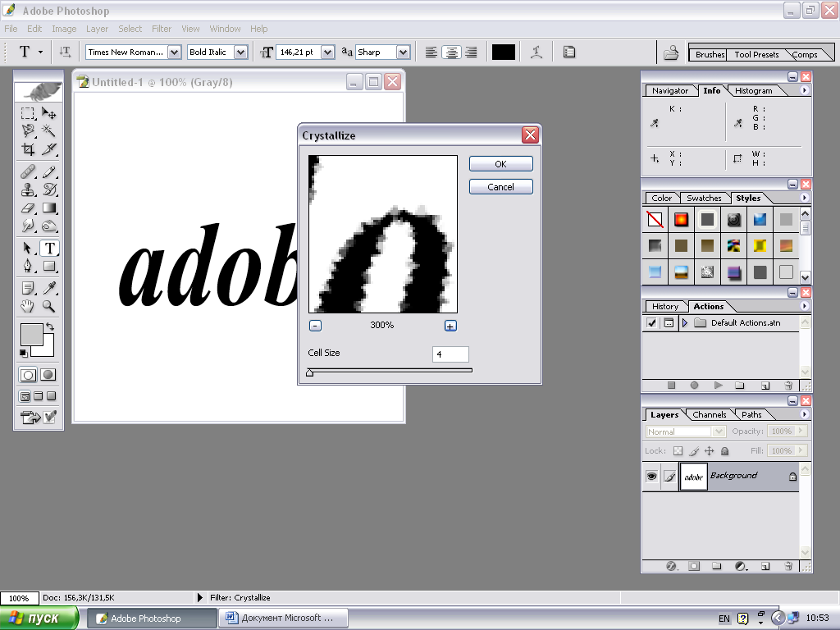The width and height of the screenshot is (840, 630).
Task: Select the Magic Wand tool
Action: coord(48,130)
